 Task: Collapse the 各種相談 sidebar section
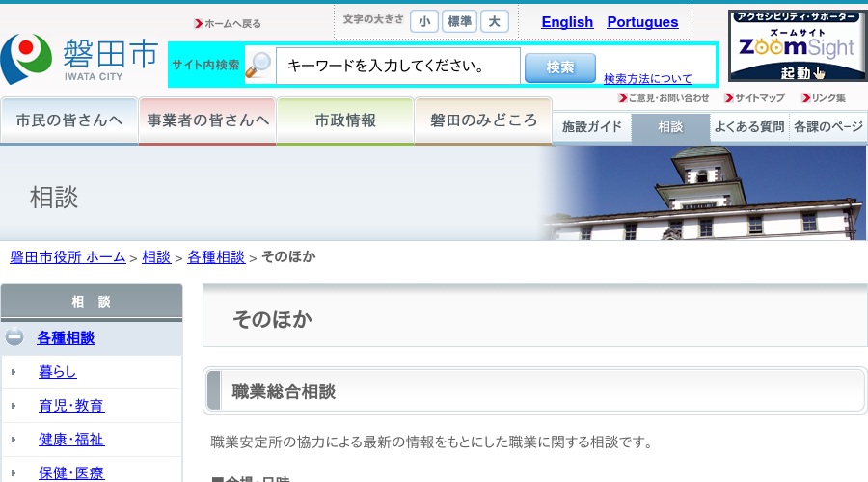click(14, 337)
